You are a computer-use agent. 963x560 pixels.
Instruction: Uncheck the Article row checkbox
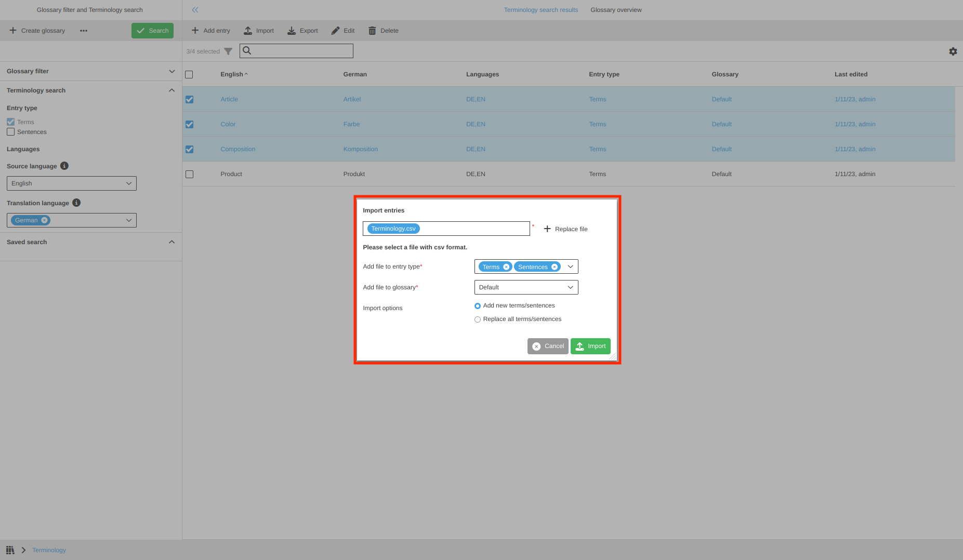189,99
